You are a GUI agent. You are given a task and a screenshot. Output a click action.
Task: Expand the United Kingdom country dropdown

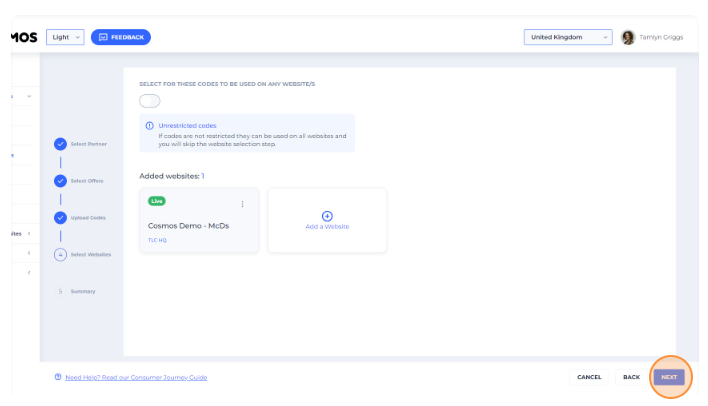pos(567,37)
